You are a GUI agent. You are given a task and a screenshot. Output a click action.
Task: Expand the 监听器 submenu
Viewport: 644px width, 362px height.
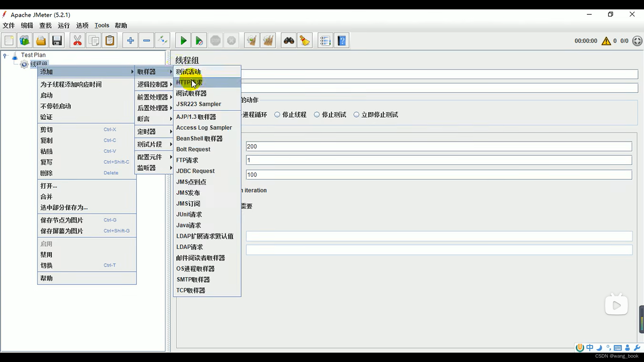pos(154,168)
